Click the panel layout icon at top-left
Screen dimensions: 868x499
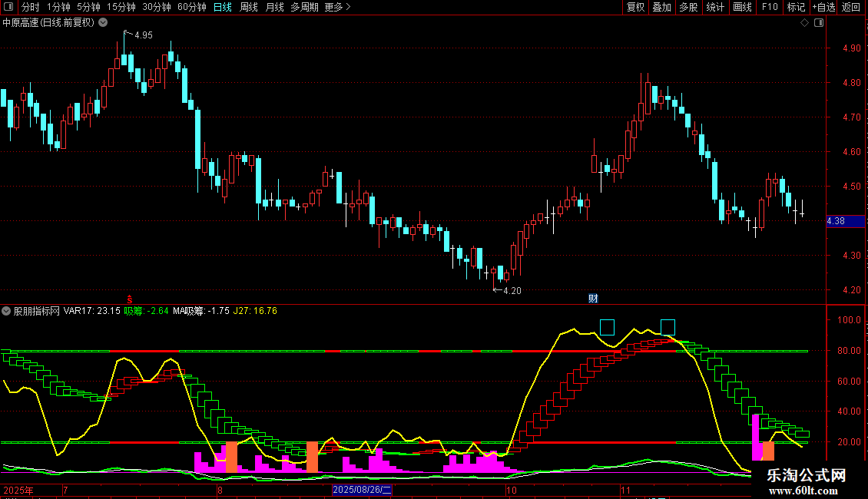click(8, 7)
